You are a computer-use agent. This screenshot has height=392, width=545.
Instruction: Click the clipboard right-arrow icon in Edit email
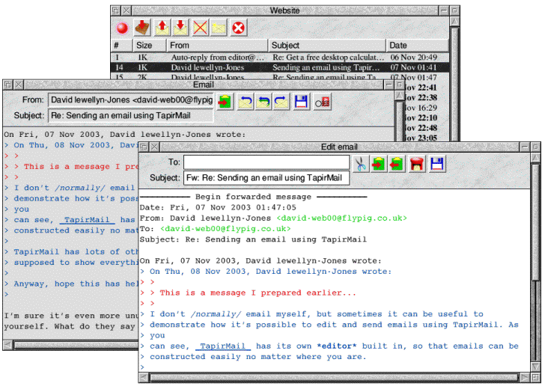point(379,164)
